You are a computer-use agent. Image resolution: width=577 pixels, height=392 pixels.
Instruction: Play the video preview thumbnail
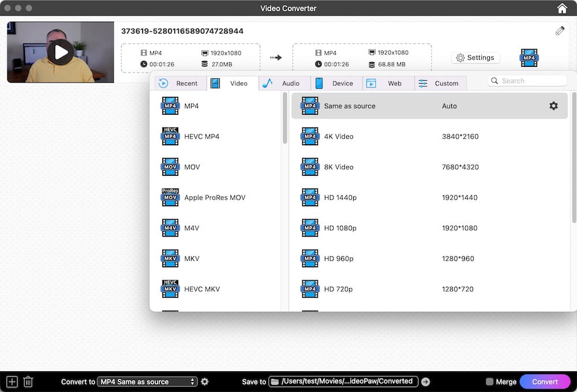[x=60, y=51]
